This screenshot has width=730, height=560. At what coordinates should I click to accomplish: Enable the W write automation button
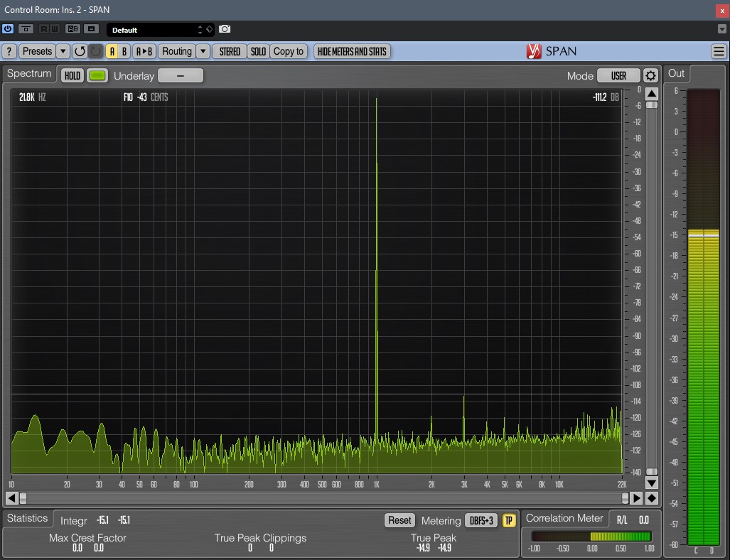click(55, 29)
